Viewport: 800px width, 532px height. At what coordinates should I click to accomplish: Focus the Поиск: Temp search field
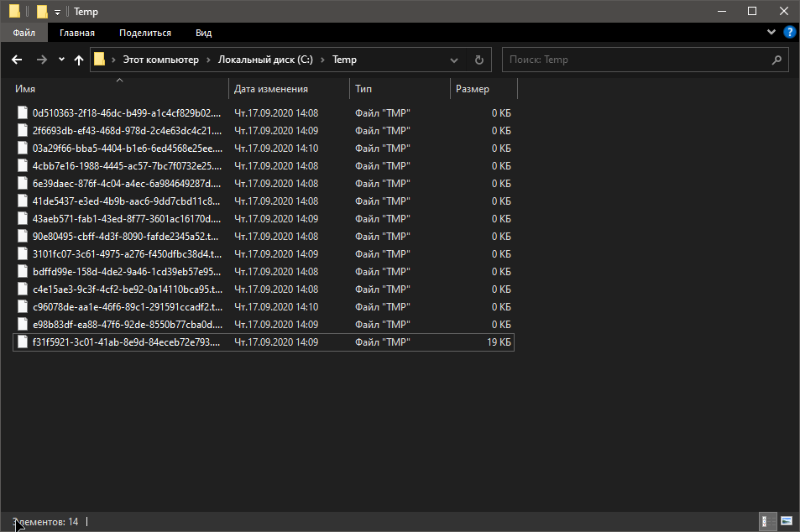pos(646,60)
